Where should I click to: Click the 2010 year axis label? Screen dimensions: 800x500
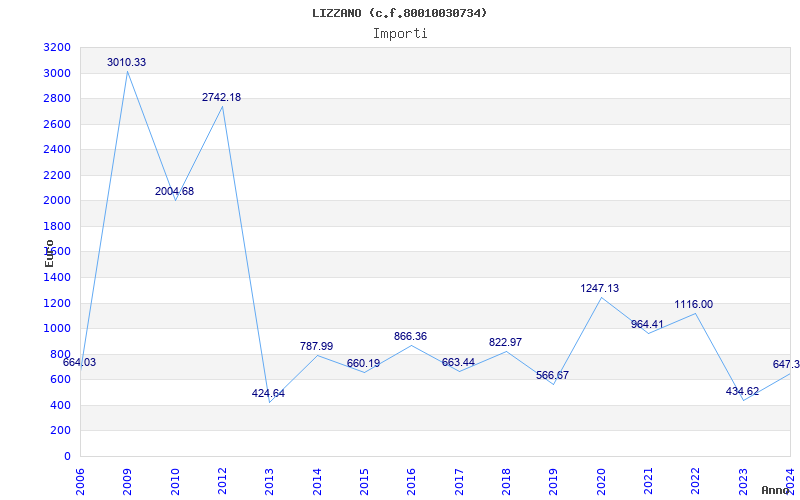tap(175, 482)
